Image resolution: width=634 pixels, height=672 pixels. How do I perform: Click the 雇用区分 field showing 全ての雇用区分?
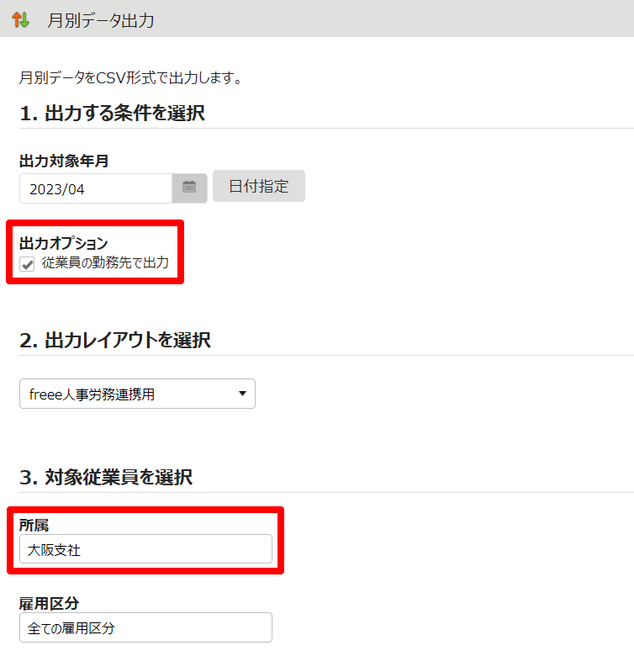tap(145, 627)
